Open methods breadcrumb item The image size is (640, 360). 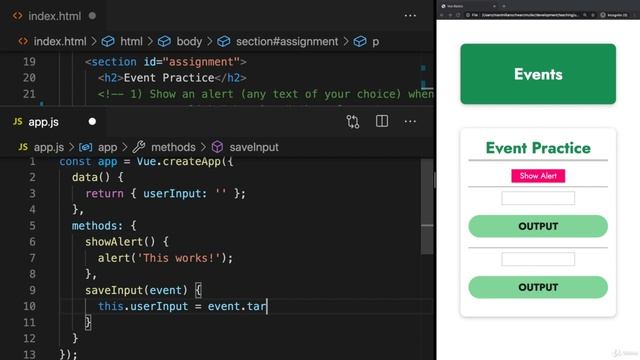pyautogui.click(x=173, y=147)
